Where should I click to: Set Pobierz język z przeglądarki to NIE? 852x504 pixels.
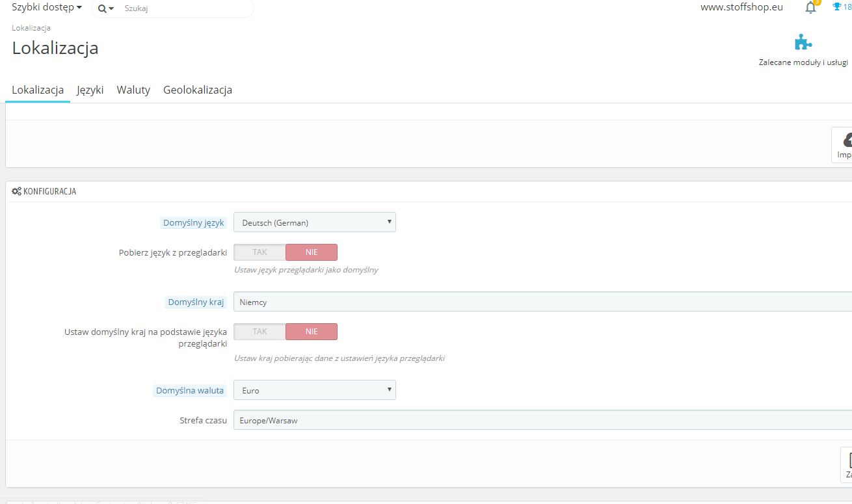tap(312, 252)
